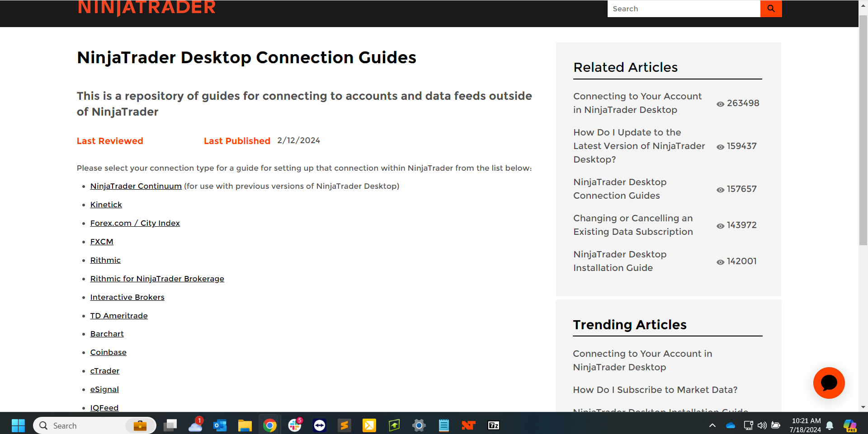
Task: Open TeamViewer from the taskbar
Action: [320, 425]
